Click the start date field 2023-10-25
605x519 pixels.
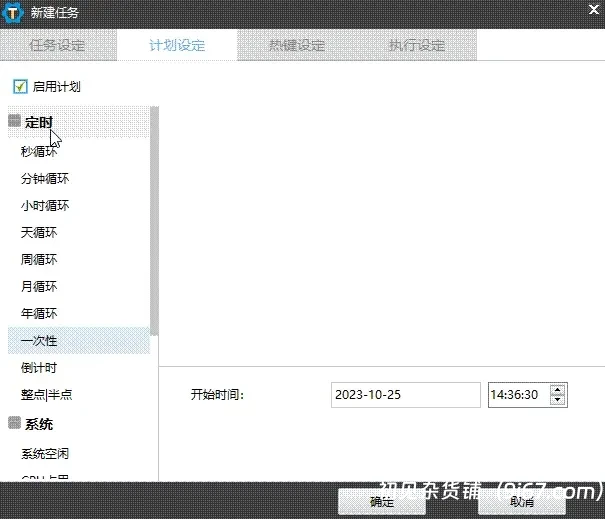pos(406,395)
